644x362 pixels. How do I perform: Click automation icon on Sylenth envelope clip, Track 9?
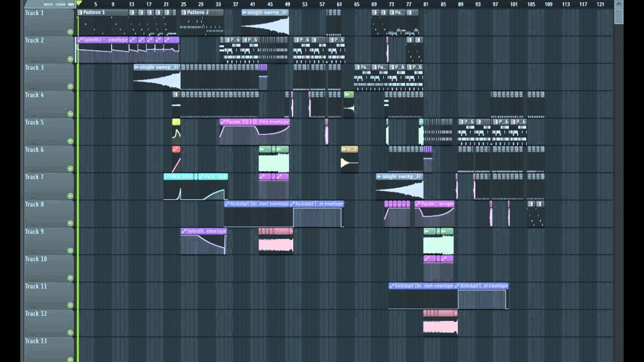point(184,231)
